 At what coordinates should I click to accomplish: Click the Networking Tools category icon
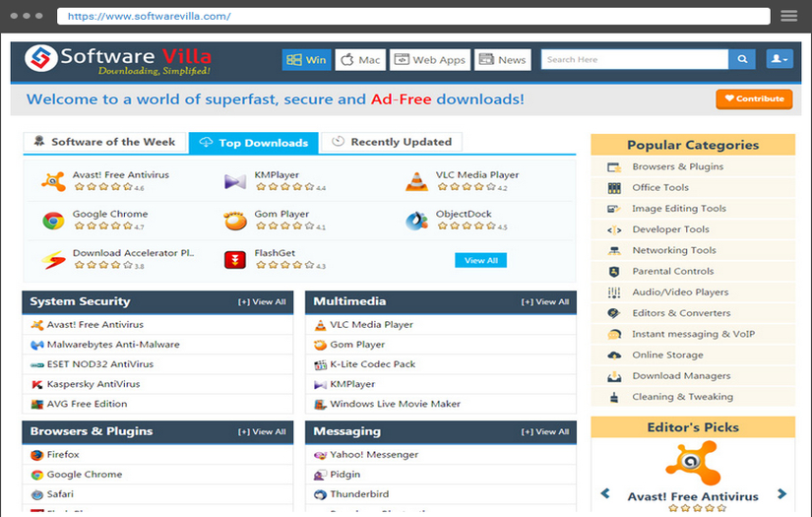click(x=614, y=251)
